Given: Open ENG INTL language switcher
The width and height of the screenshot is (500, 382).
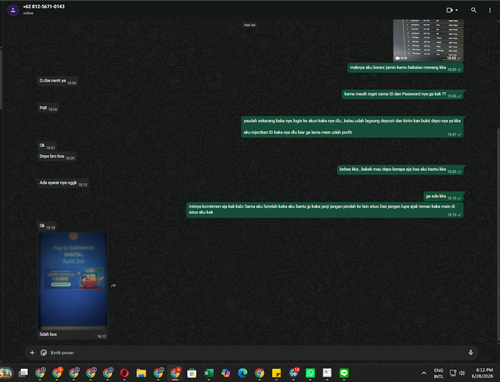Looking at the screenshot, I should click(x=439, y=373).
